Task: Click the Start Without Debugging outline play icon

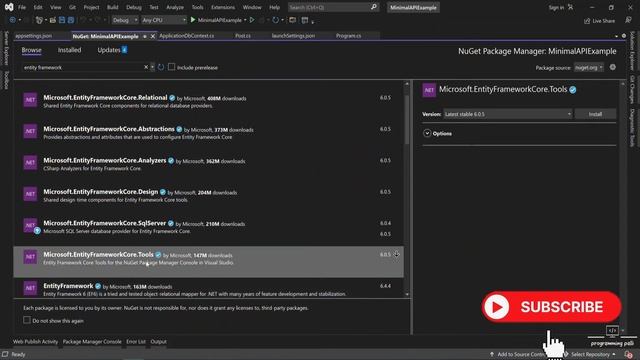Action: [x=252, y=20]
